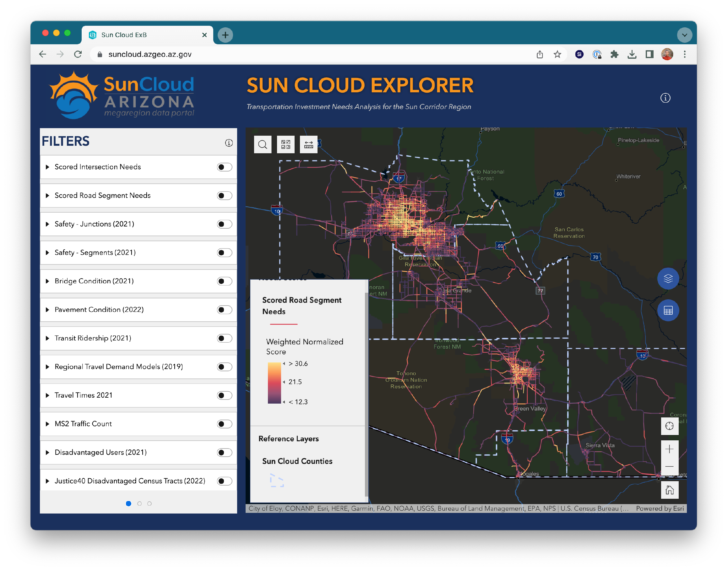Expand Bridge Condition (2021) arrow

[47, 281]
